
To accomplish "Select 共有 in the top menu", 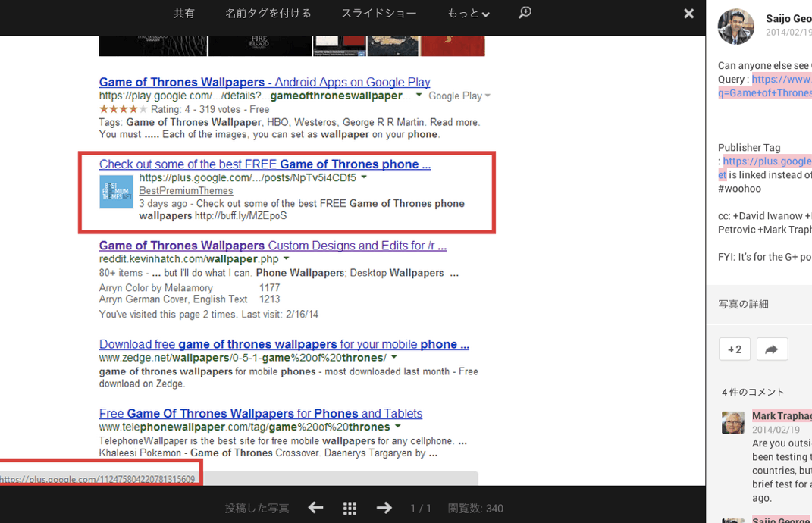I will tap(183, 14).
